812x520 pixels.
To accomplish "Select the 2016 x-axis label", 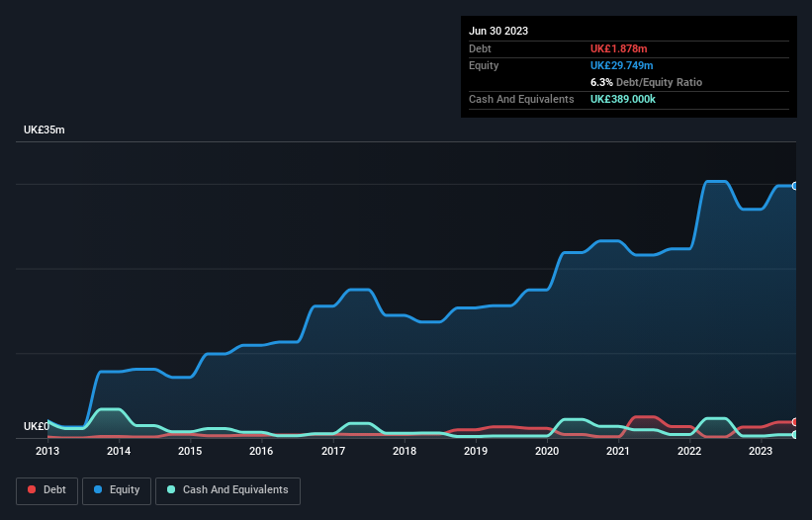I will click(261, 451).
